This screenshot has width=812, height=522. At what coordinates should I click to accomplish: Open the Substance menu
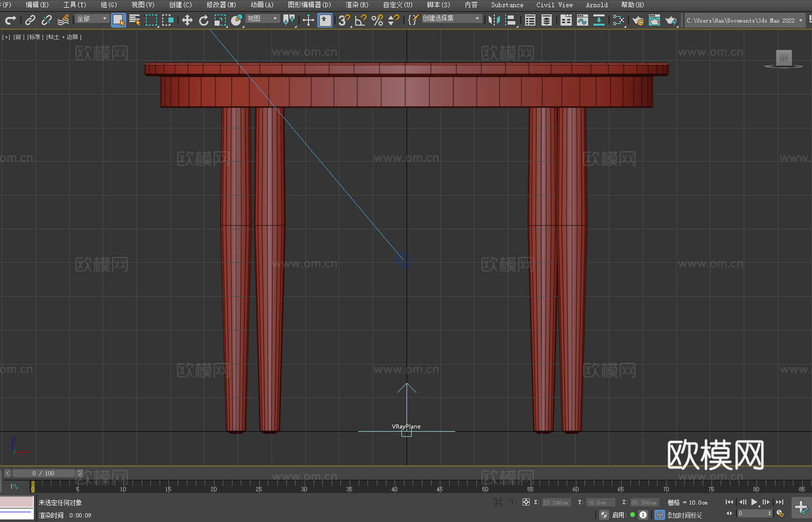(507, 5)
